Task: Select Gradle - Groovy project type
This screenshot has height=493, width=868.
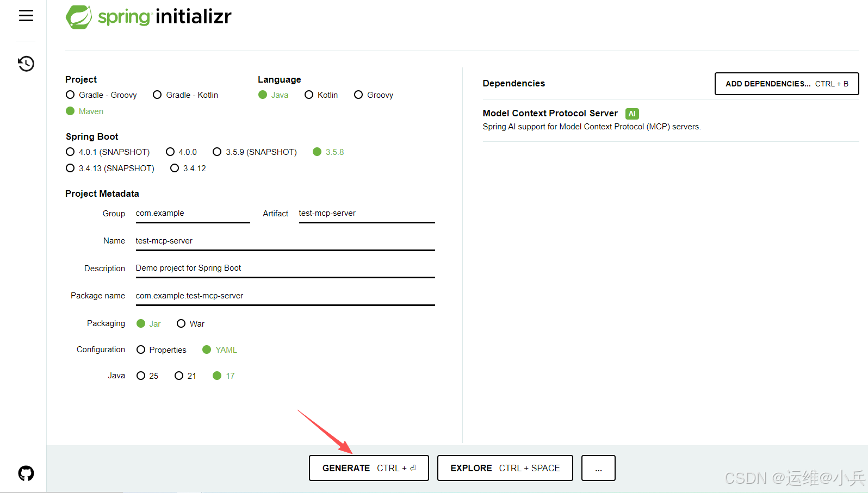Action: 102,95
